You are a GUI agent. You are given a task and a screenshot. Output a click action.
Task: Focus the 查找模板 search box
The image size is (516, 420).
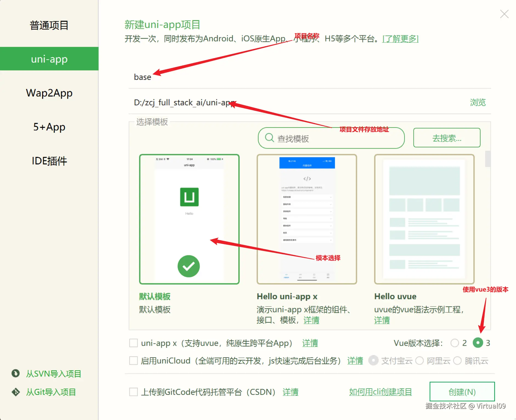pos(331,138)
